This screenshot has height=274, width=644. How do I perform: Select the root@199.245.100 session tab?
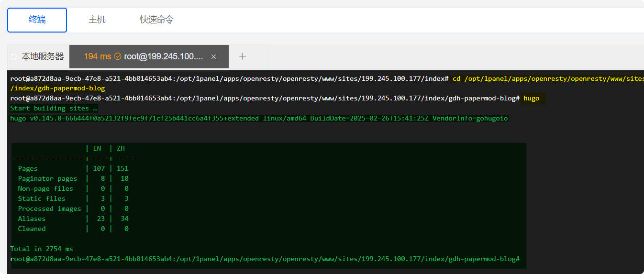coord(164,56)
